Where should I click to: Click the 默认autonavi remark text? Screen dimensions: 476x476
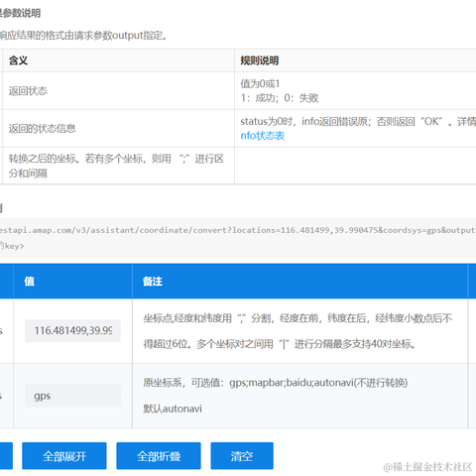click(173, 409)
